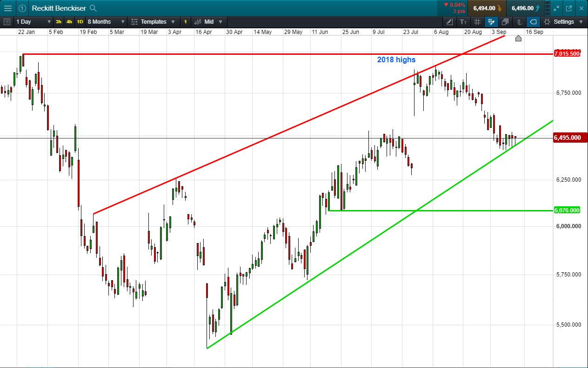
Task: Click the 5,500.000 price axis label
Action: tap(568, 324)
